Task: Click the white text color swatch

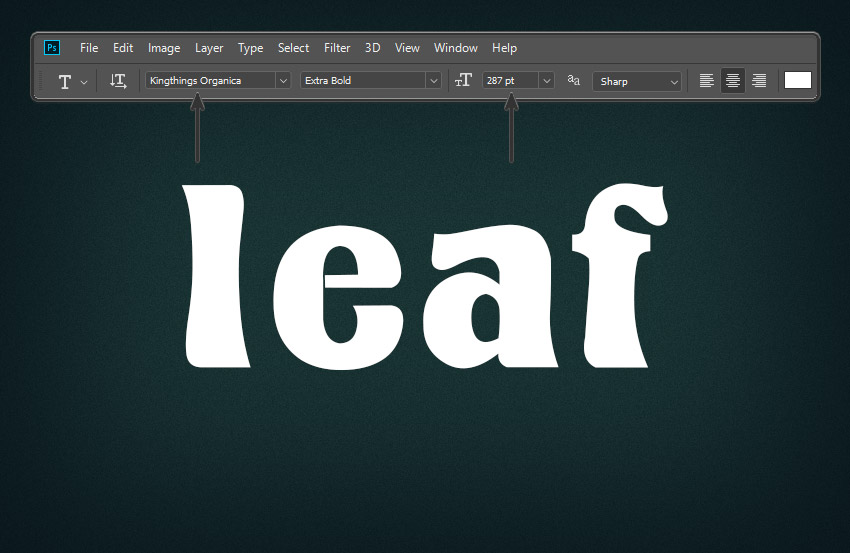Action: click(x=797, y=80)
